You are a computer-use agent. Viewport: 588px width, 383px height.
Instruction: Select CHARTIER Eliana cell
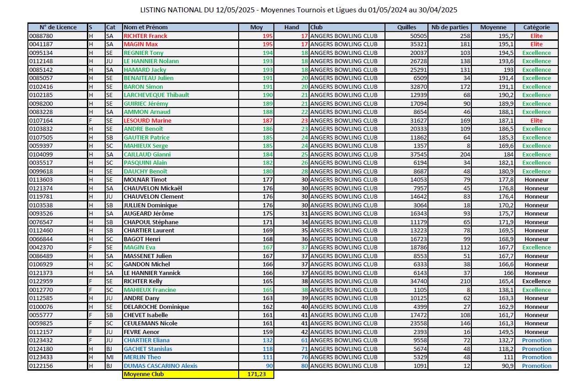181,340
